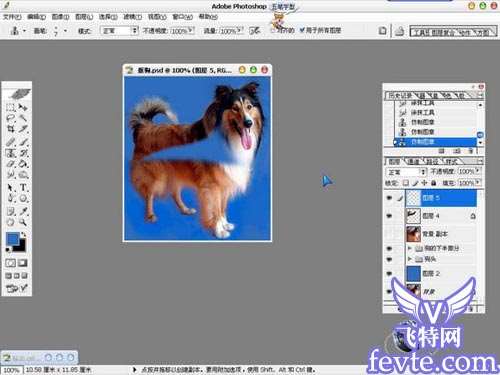Screen dimensions: 500x375
Task: Select the History Brush tool
Action: click(23, 153)
